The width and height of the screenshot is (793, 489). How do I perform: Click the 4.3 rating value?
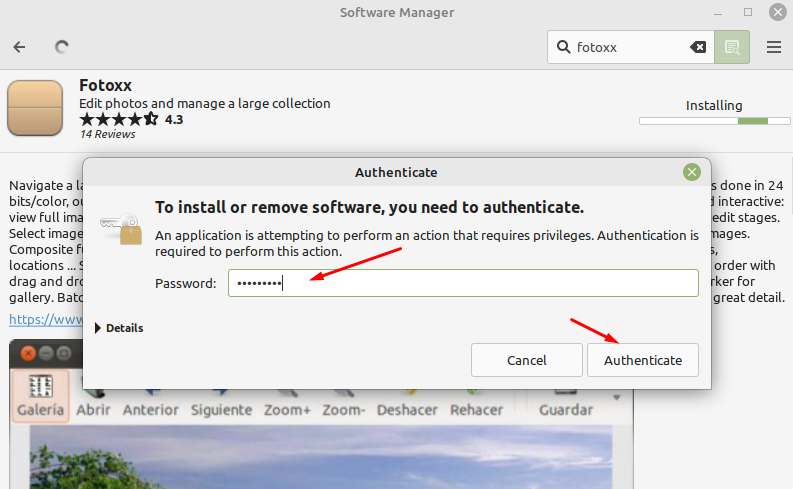(173, 119)
